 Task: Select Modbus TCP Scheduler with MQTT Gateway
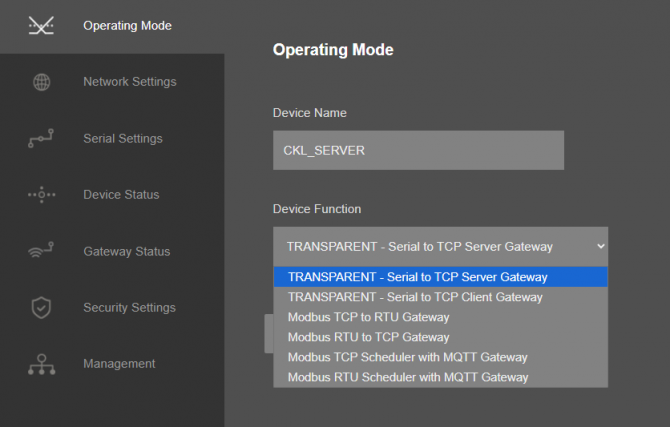[x=441, y=357]
